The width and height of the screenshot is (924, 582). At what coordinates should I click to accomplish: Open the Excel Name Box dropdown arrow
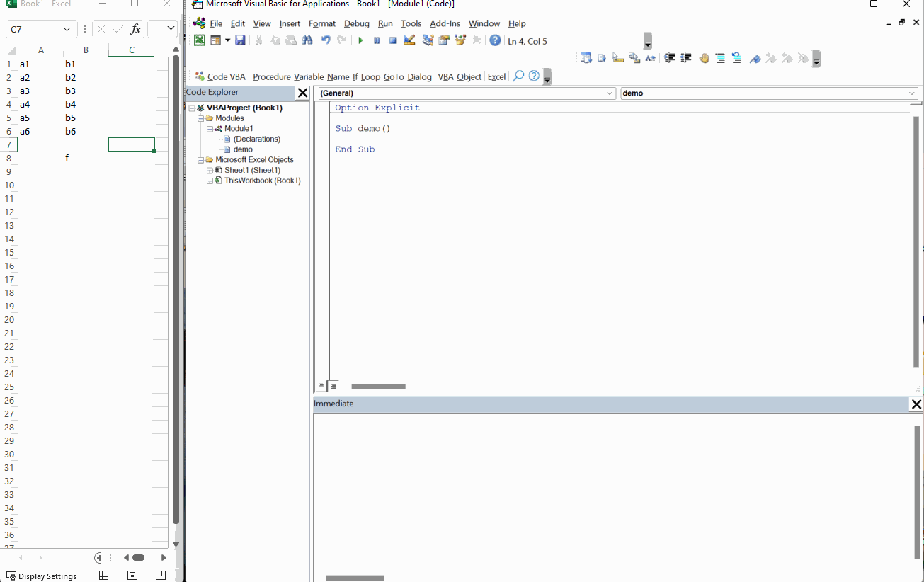67,29
